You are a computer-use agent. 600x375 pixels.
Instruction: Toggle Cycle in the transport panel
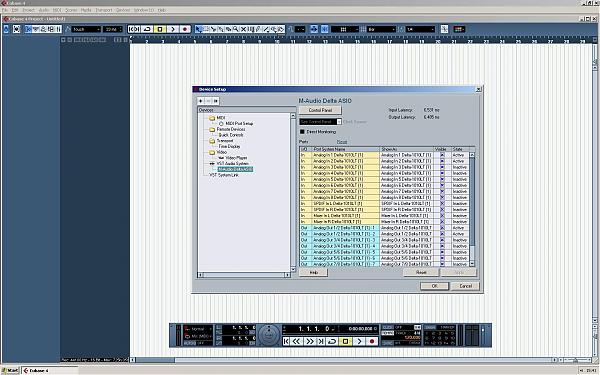[333, 341]
